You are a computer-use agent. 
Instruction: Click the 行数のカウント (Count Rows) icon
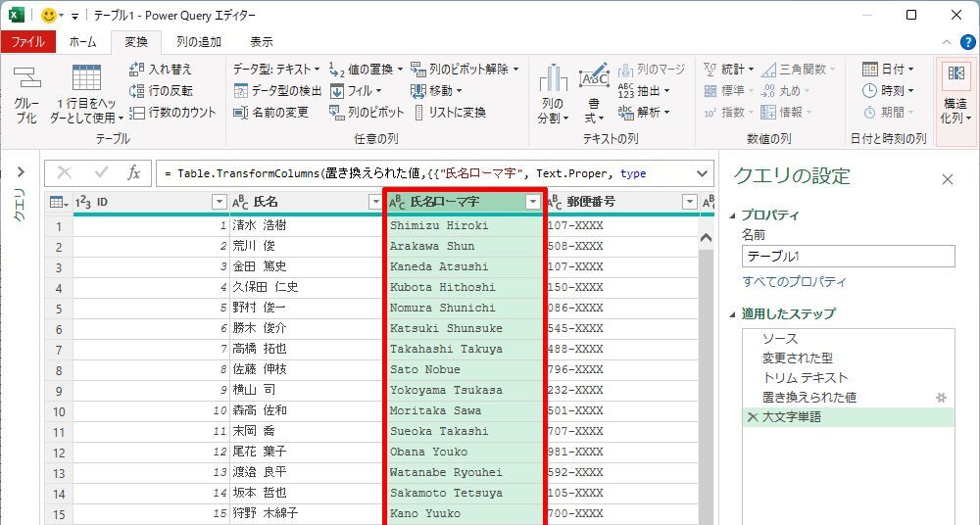137,113
